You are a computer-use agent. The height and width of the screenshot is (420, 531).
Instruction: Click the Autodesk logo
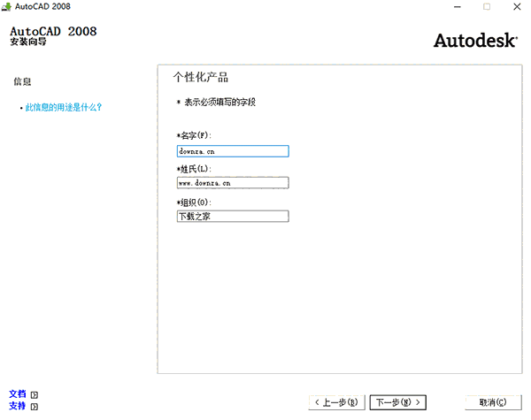pos(475,41)
